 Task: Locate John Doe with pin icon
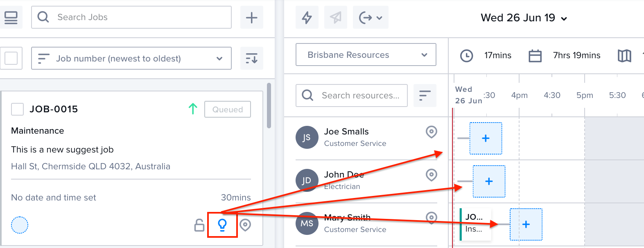tap(432, 175)
